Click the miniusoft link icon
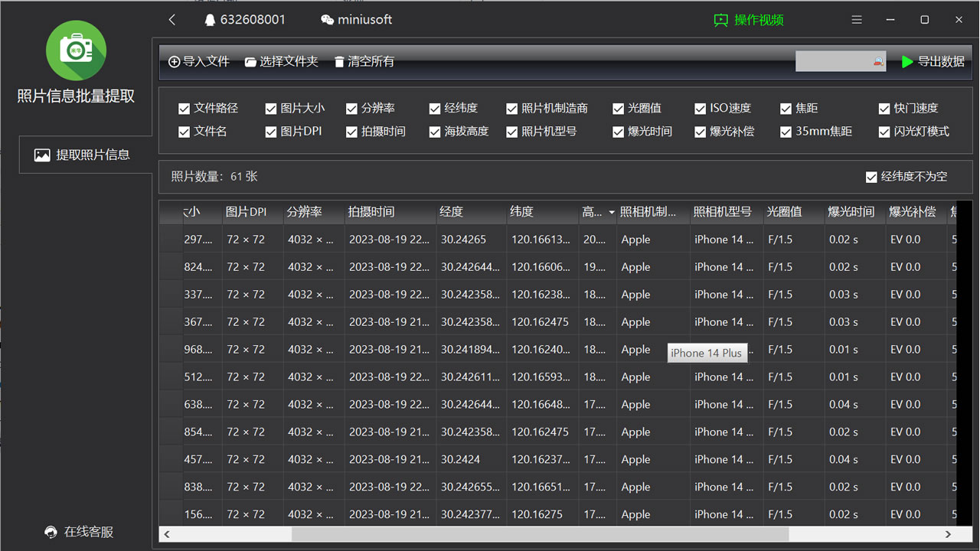The width and height of the screenshot is (980, 551). click(x=328, y=19)
